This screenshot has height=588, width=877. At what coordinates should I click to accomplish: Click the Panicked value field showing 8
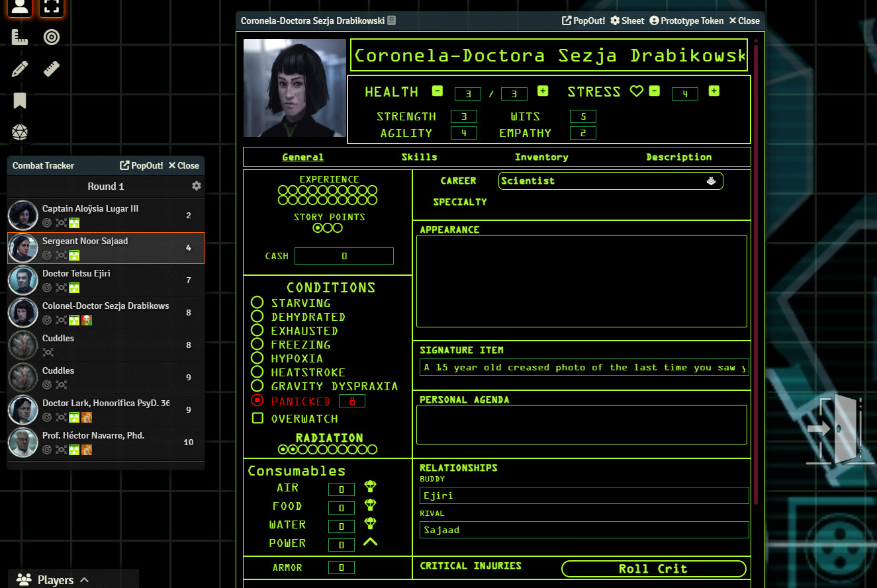[351, 401]
